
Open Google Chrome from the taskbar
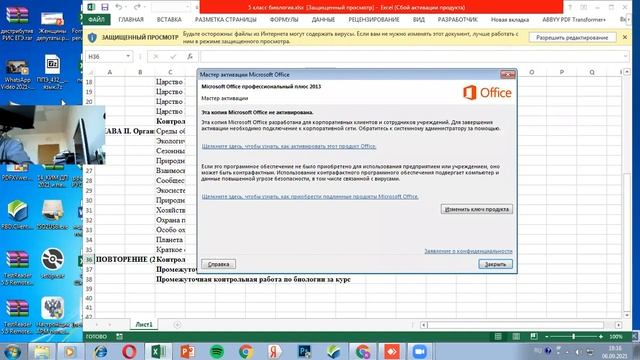click(246, 351)
